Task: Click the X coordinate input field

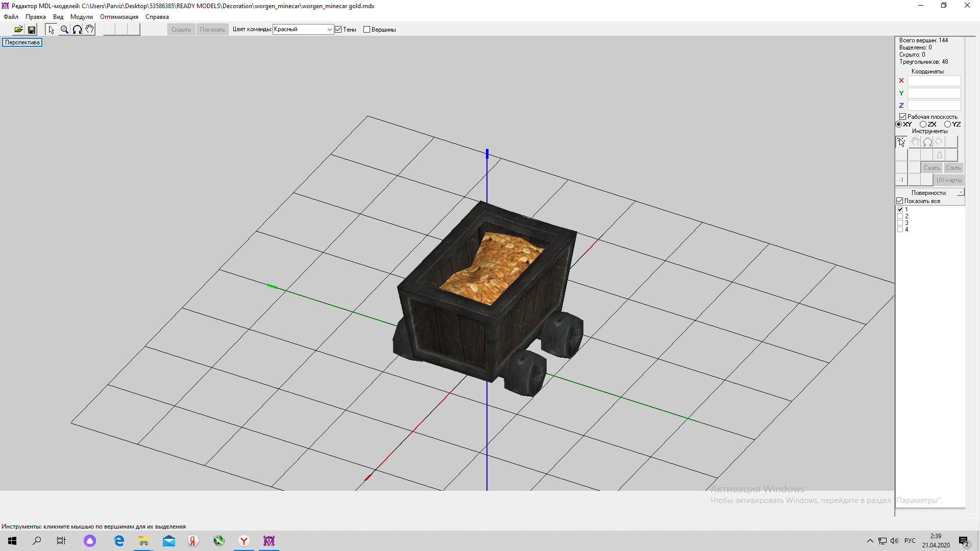Action: point(934,81)
